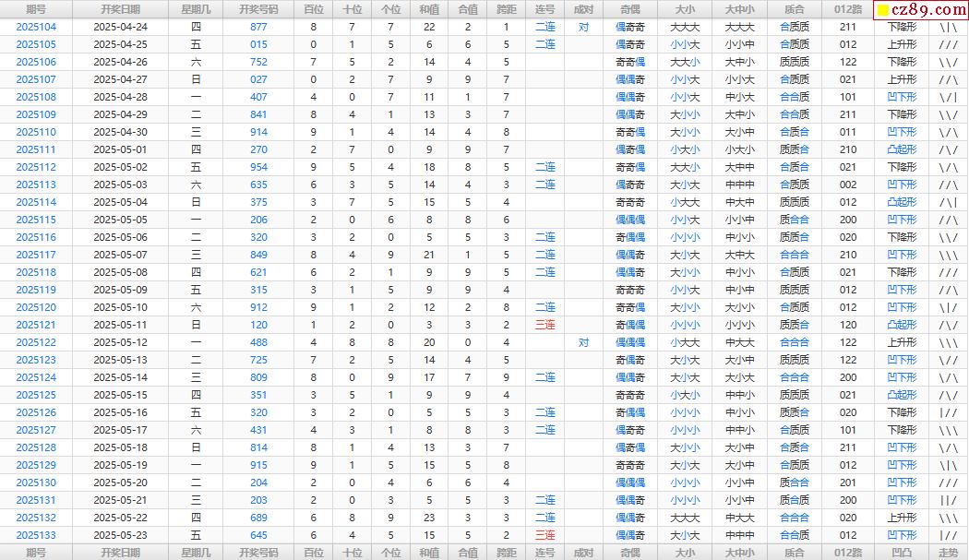Click 上升形 in row 2025107

903,79
